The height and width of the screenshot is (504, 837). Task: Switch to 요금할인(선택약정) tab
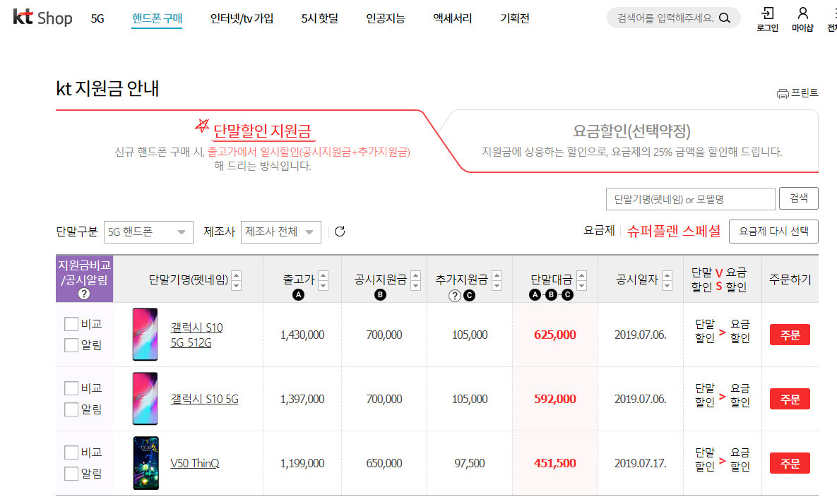tap(631, 131)
